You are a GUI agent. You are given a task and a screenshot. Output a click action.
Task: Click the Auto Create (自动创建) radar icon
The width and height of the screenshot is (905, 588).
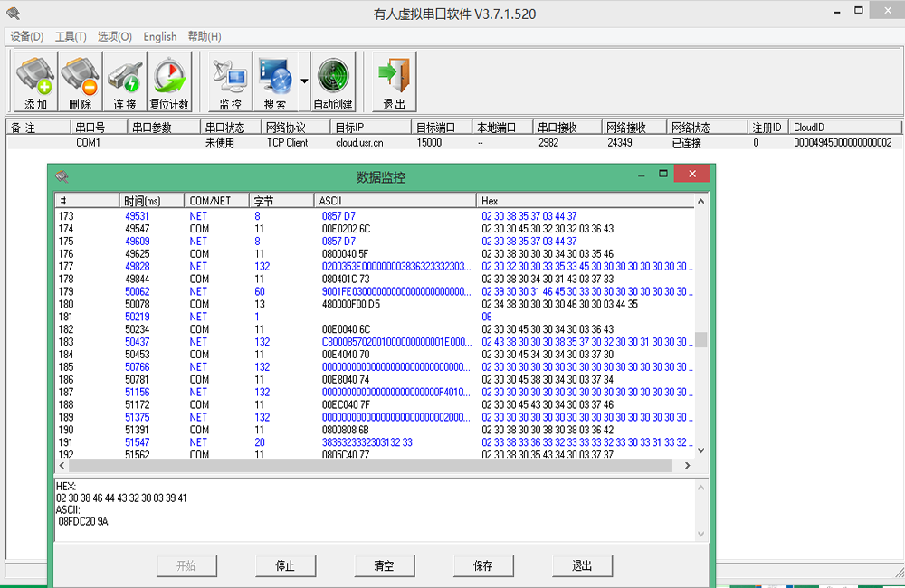pos(332,82)
